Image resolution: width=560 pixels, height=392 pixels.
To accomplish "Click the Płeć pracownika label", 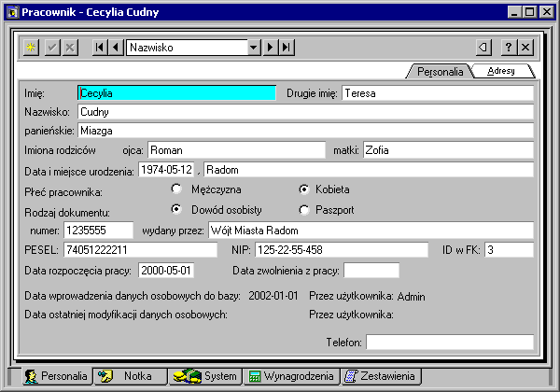I will (x=63, y=192).
